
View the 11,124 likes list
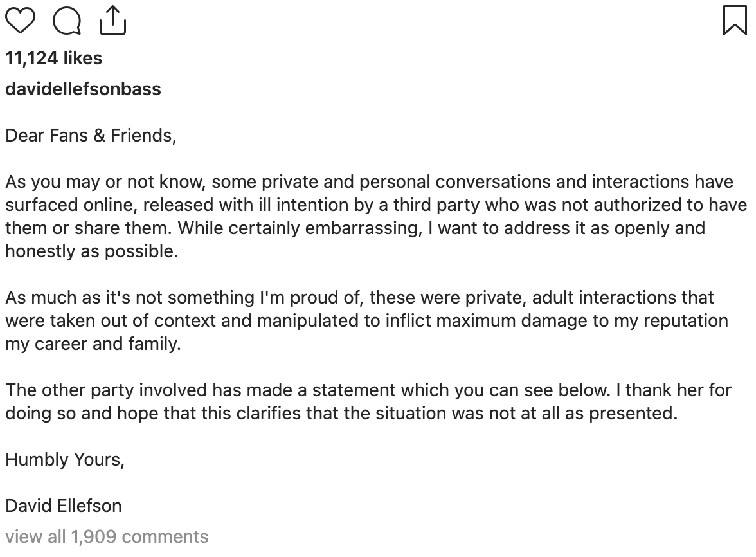(54, 59)
